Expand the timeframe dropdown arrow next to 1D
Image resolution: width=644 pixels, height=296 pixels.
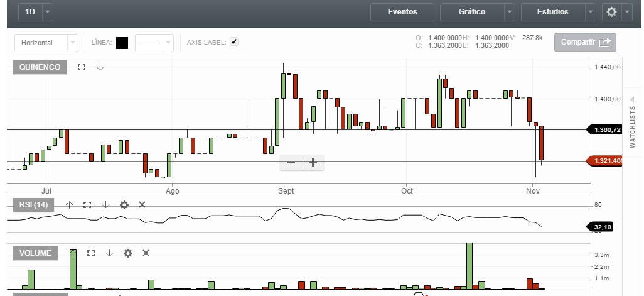tap(48, 12)
